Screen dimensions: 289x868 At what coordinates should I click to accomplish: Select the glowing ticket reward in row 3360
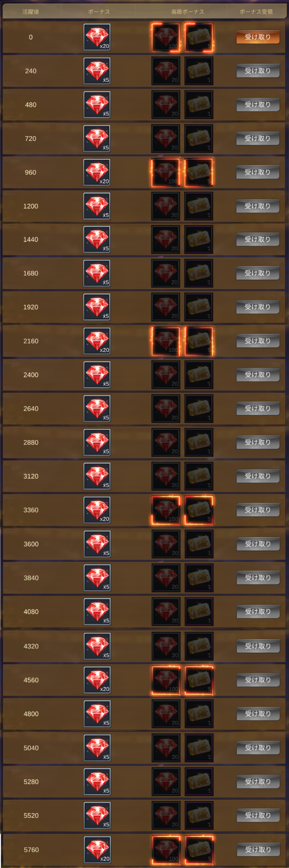pyautogui.click(x=199, y=510)
